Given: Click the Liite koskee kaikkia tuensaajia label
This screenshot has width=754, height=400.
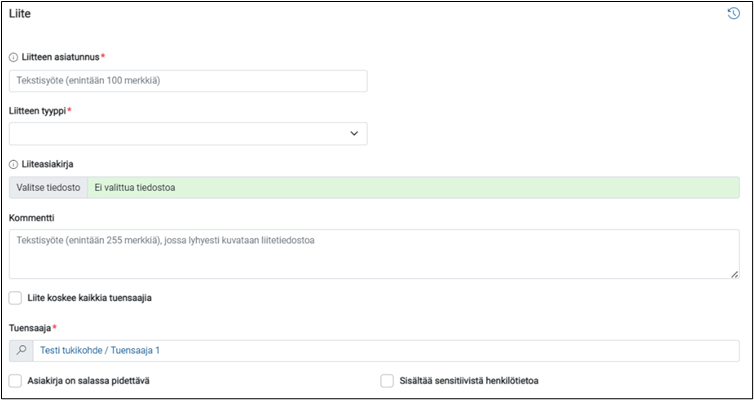Looking at the screenshot, I should point(90,298).
